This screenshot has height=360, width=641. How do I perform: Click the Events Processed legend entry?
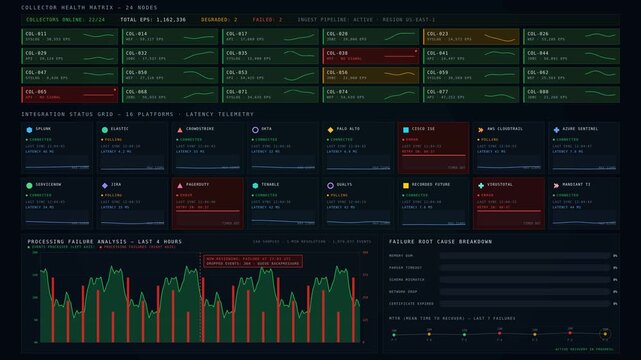[x=61, y=247]
